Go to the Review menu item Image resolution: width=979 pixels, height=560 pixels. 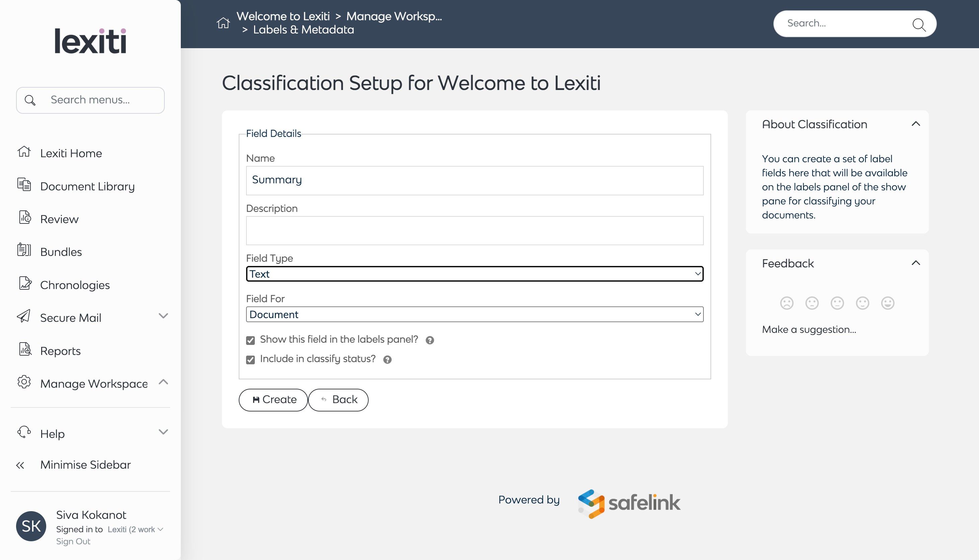59,219
